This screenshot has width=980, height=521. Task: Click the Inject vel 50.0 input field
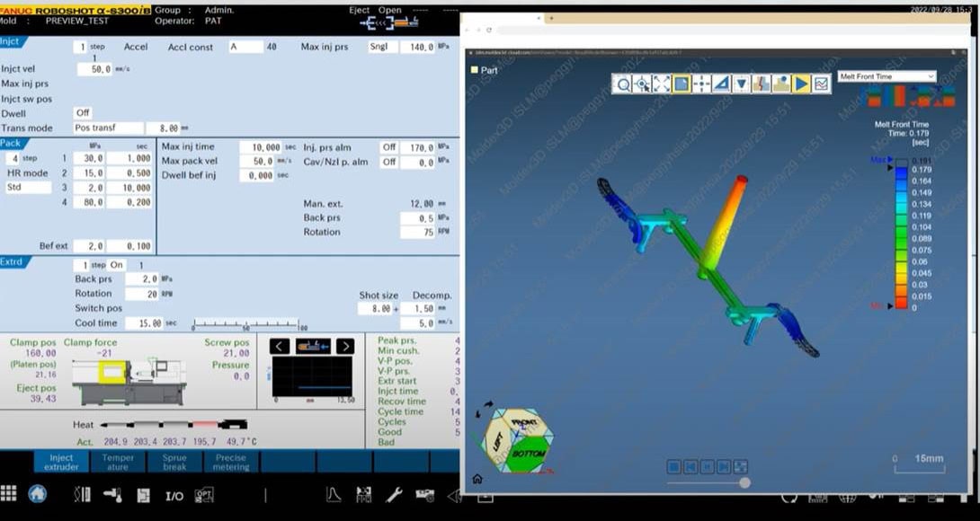coord(94,69)
